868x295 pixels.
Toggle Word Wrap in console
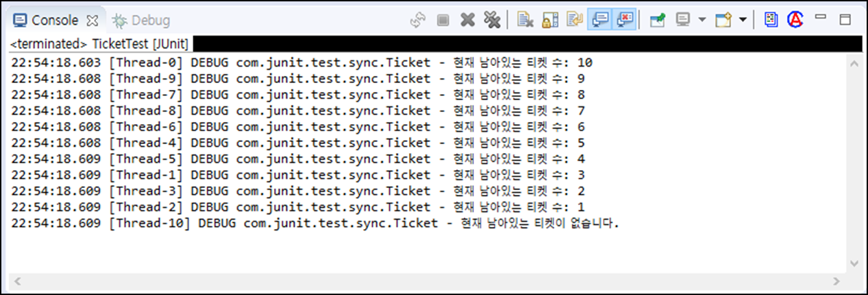(574, 21)
